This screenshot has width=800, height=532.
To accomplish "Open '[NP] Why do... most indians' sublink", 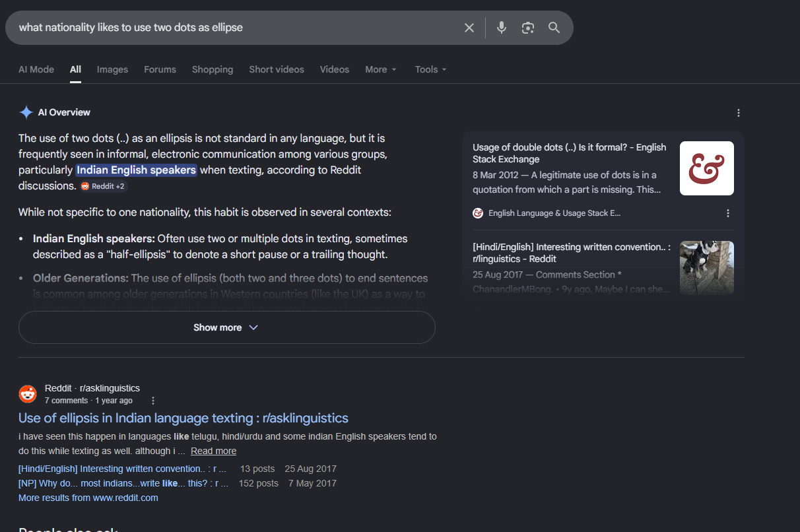I will [123, 483].
